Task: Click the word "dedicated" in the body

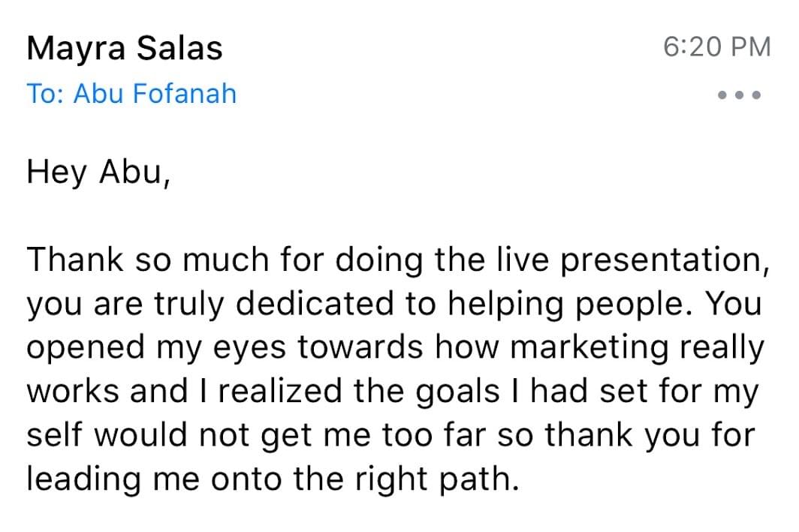Action: click(315, 303)
